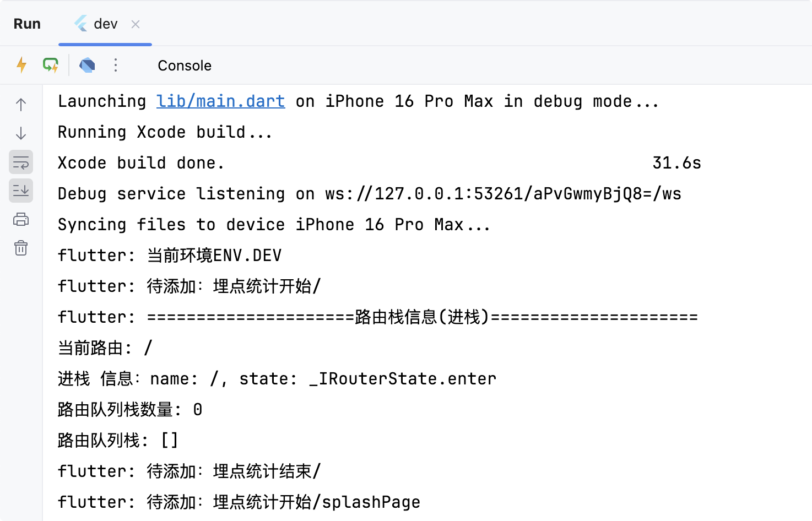Open the lib/main.dart link

pos(221,101)
